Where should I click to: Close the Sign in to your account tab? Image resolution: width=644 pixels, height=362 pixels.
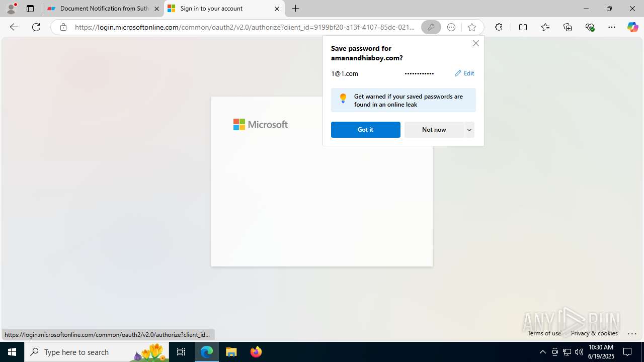coord(277,9)
